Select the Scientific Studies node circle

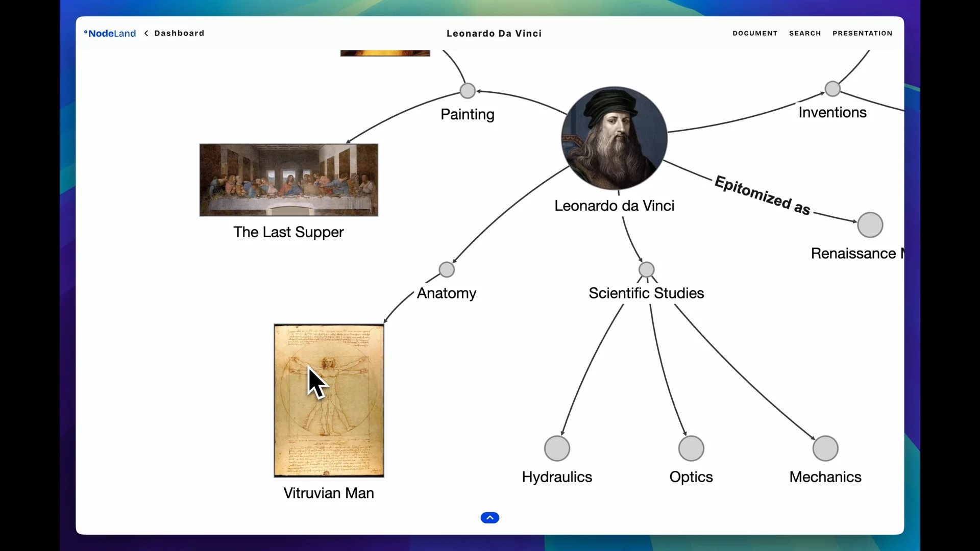click(647, 269)
